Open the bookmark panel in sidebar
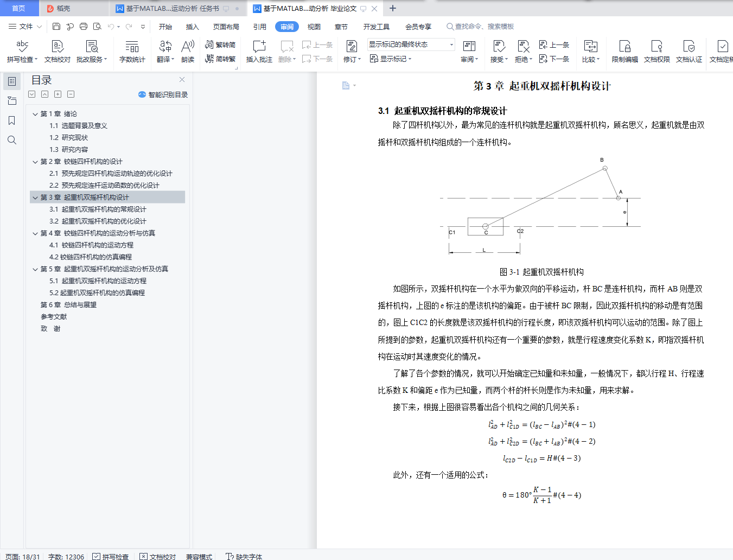 click(x=12, y=120)
